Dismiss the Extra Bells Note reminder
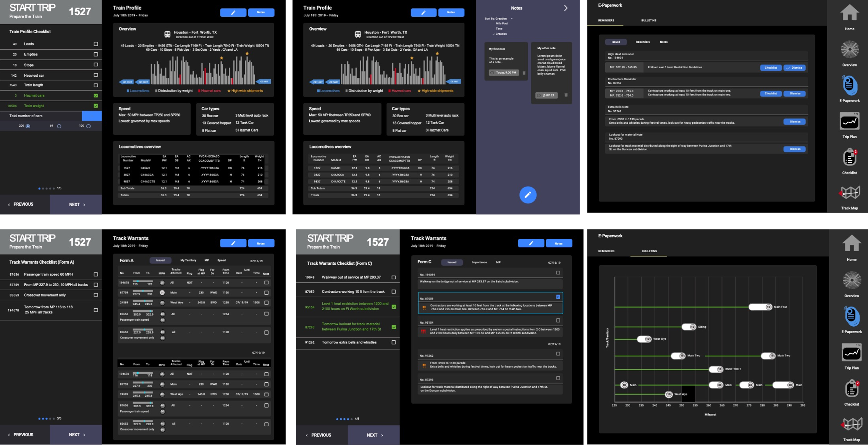The image size is (868, 445). coord(794,121)
